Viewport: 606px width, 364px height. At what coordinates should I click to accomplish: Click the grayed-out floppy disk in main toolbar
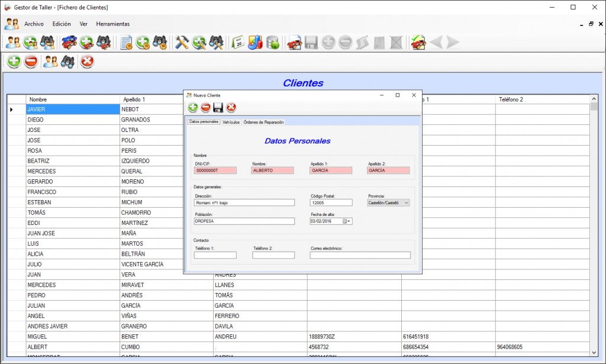311,43
